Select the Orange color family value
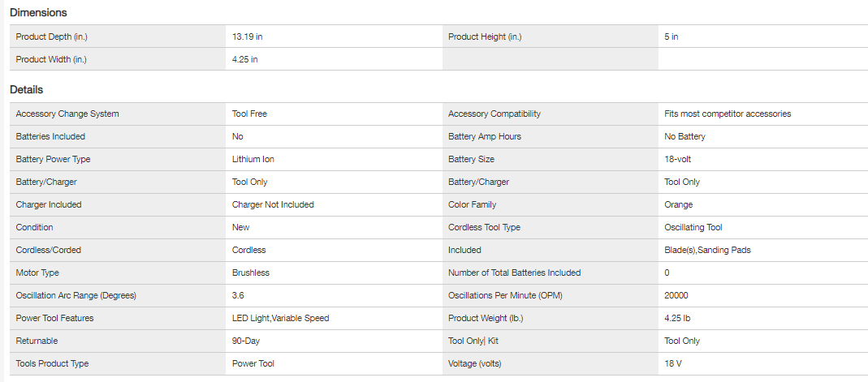Image resolution: width=868 pixels, height=382 pixels. pos(679,204)
